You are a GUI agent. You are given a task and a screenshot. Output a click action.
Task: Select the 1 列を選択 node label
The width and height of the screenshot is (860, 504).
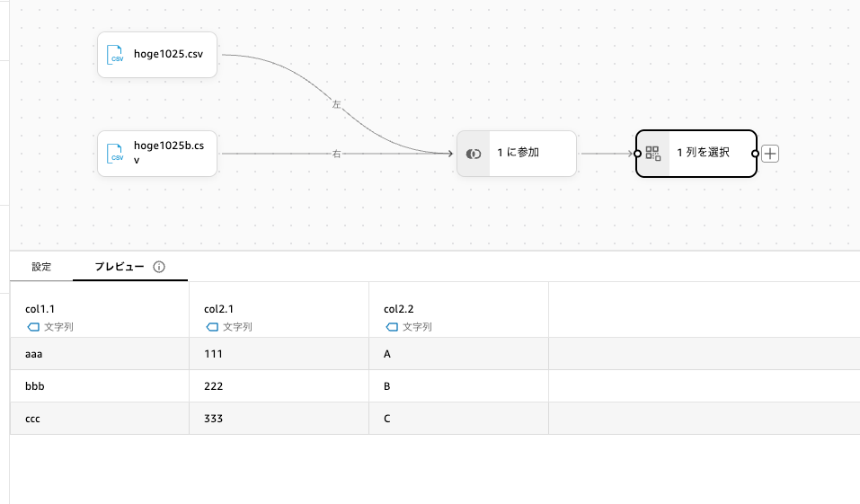703,154
